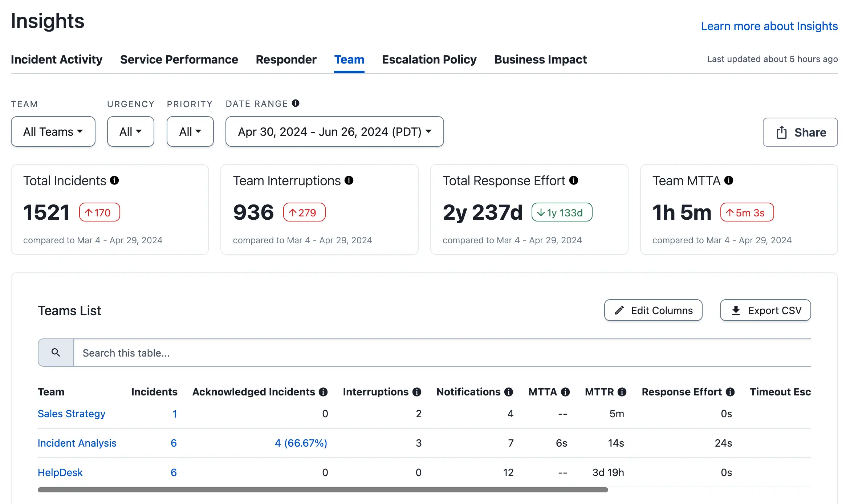Click the search magnifier icon
The width and height of the screenshot is (854, 504).
tap(56, 353)
